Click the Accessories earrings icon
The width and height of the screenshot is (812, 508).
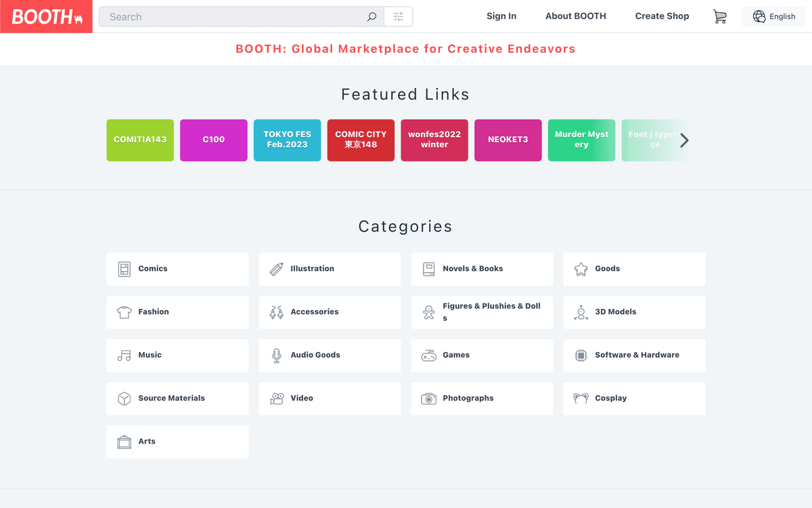[x=277, y=312]
